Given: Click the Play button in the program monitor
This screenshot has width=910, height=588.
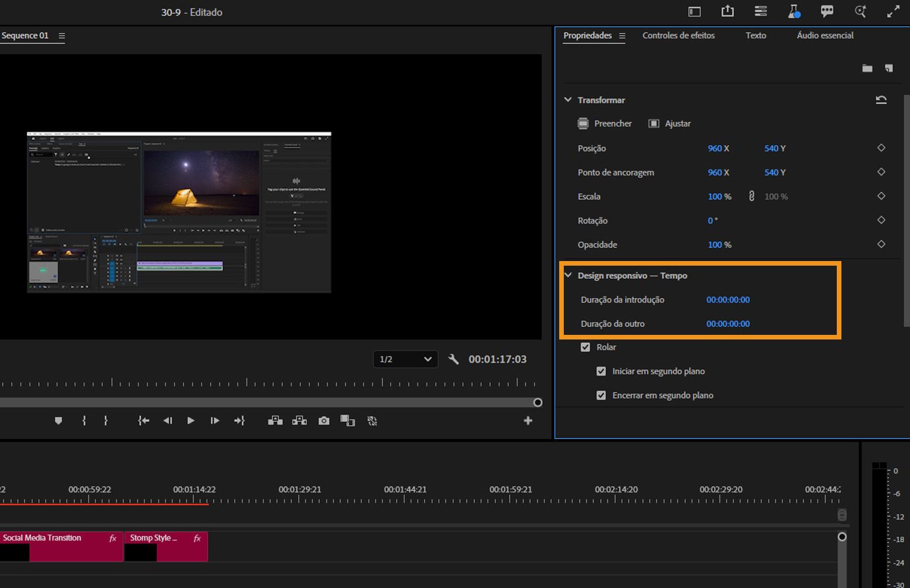Looking at the screenshot, I should tap(191, 420).
